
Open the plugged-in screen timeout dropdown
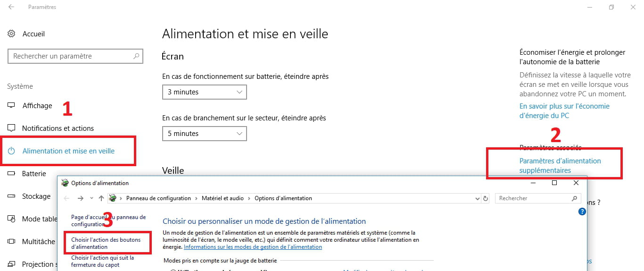(x=204, y=134)
